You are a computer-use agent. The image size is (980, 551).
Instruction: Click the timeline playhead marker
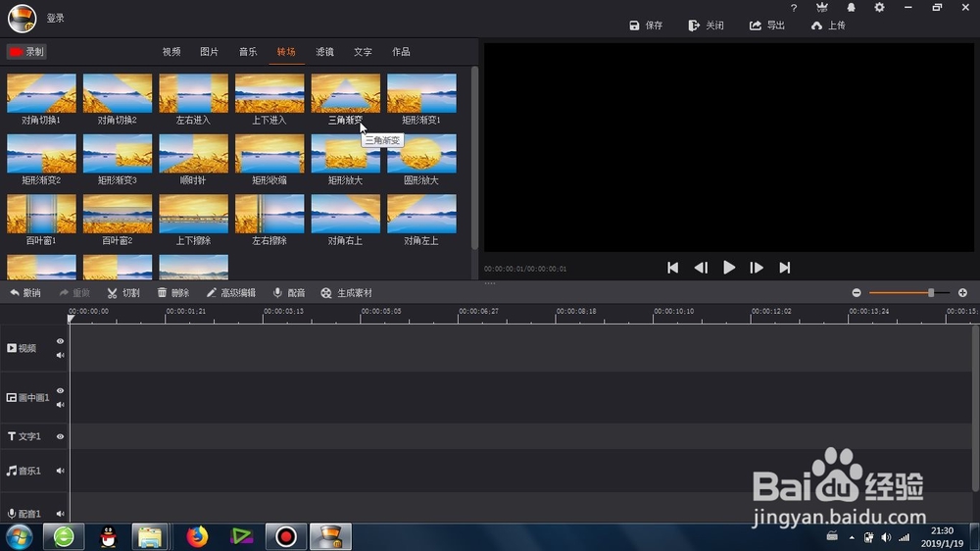[x=71, y=319]
